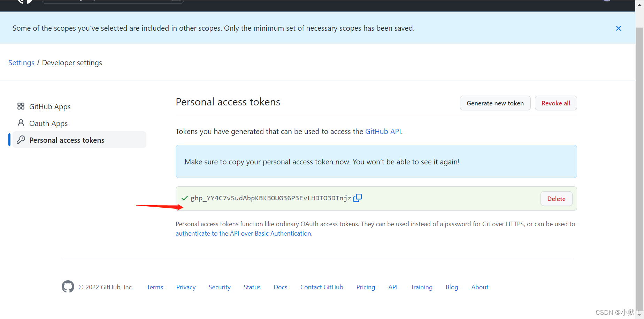Click the © 2022 GitHub, Inc. text
The height and width of the screenshot is (319, 644).
tap(106, 287)
